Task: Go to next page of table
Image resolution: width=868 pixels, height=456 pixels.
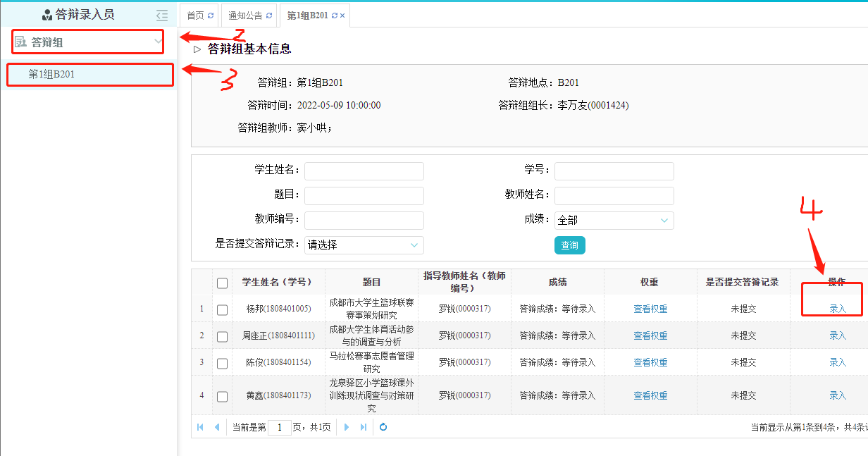Action: tap(347, 427)
